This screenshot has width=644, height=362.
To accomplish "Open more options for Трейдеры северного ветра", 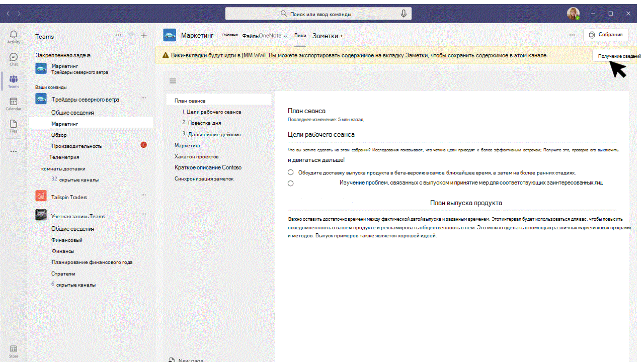I will pyautogui.click(x=143, y=98).
